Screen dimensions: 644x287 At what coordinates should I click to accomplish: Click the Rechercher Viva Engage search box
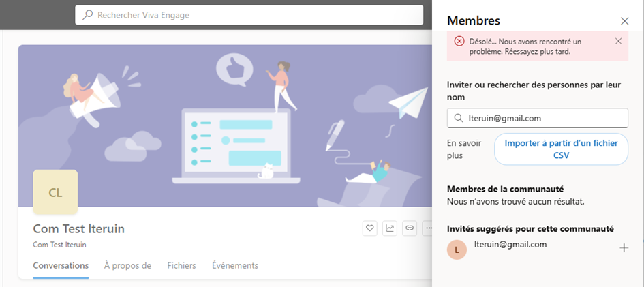[252, 15]
